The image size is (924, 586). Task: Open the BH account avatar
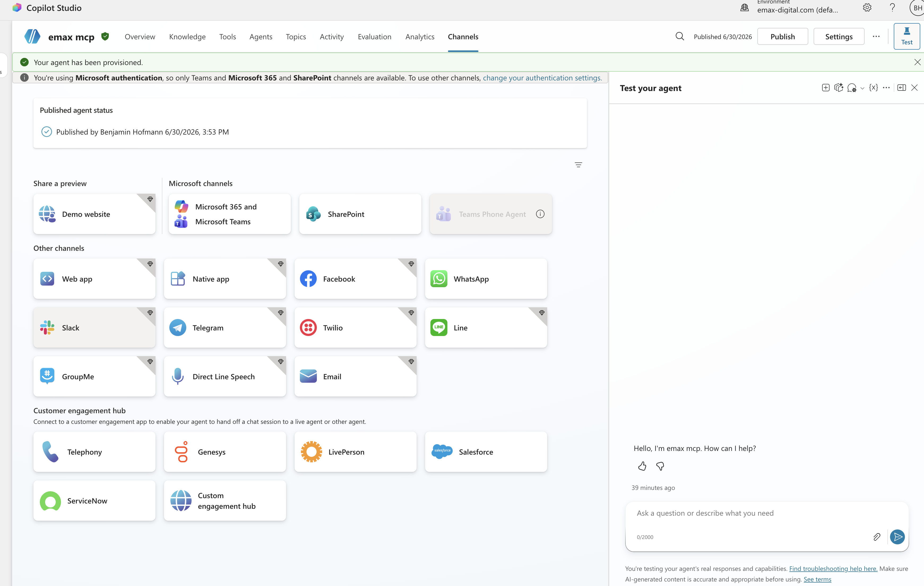(917, 8)
